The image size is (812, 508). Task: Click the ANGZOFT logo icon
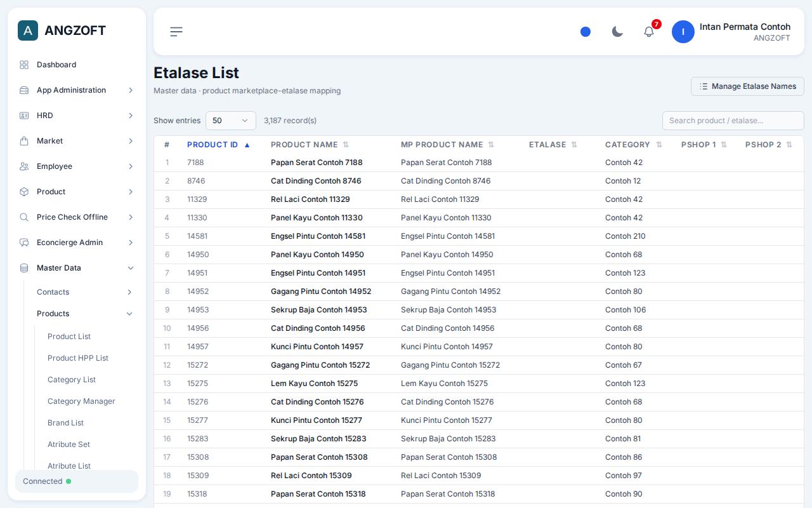point(28,30)
